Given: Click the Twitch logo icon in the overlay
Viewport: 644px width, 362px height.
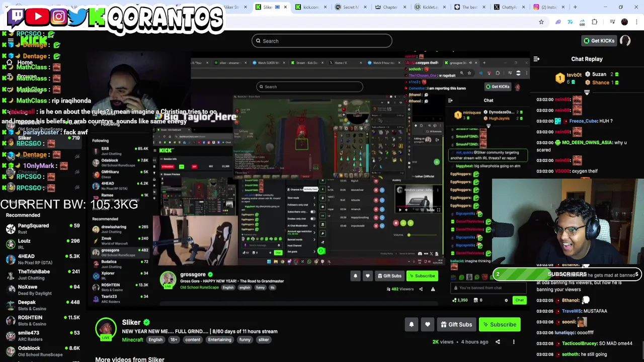Looking at the screenshot, I should (x=16, y=17).
